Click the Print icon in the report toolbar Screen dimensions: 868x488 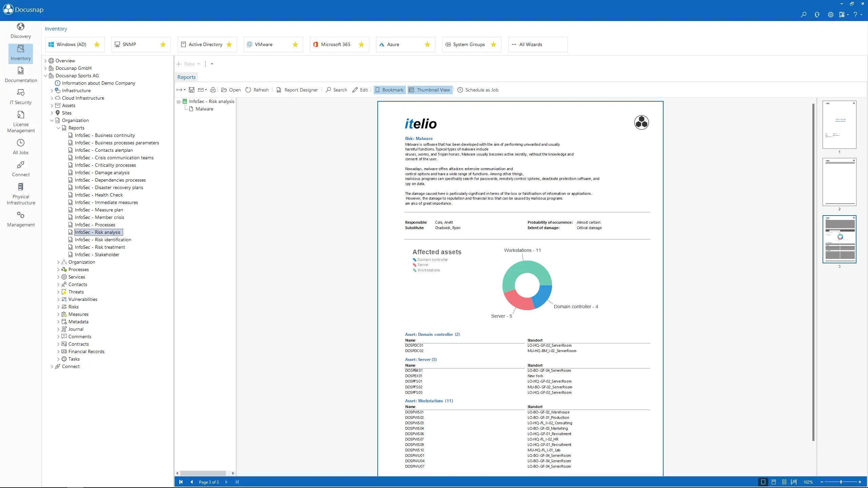[x=213, y=90]
